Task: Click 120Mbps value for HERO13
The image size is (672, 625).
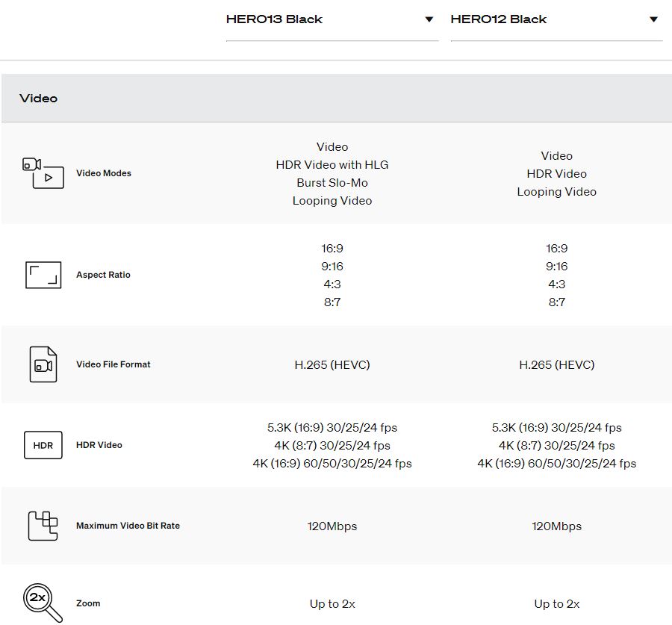Action: (x=332, y=526)
